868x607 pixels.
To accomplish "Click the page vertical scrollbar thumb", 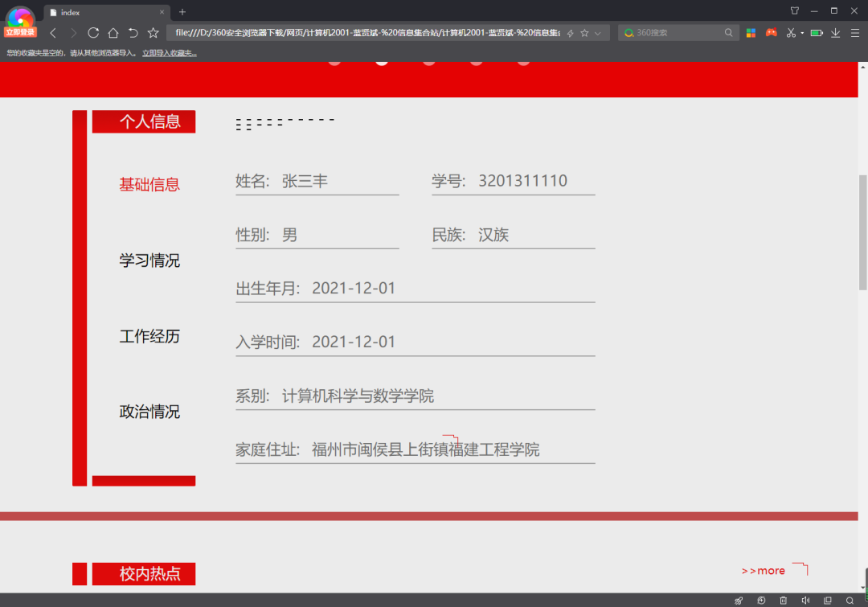I will pos(863,232).
